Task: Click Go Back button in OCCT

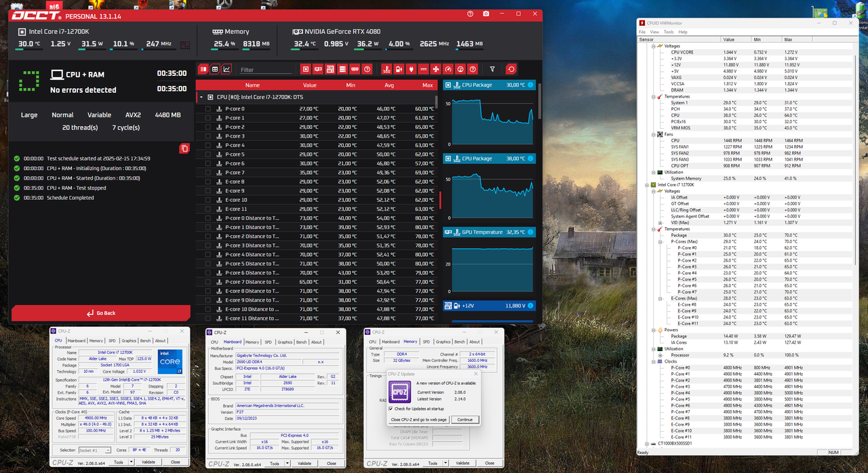Action: pyautogui.click(x=100, y=313)
